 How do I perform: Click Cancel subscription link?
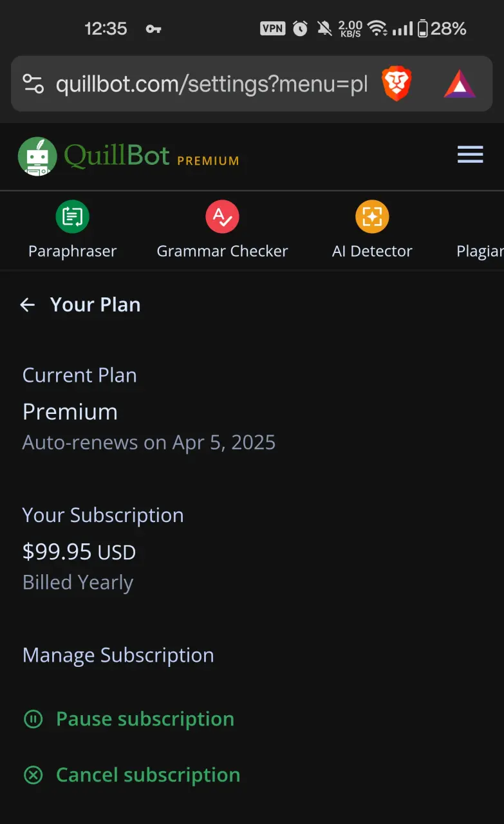pos(148,775)
